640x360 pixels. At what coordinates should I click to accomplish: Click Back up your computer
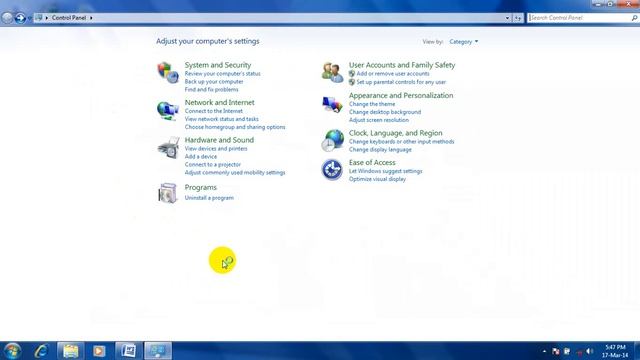[x=214, y=82]
